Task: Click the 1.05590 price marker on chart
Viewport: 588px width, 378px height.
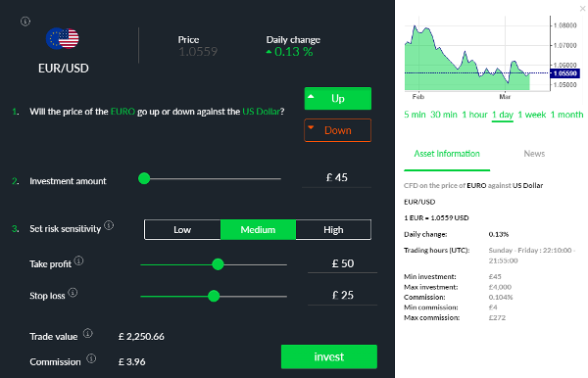Action: pyautogui.click(x=564, y=73)
